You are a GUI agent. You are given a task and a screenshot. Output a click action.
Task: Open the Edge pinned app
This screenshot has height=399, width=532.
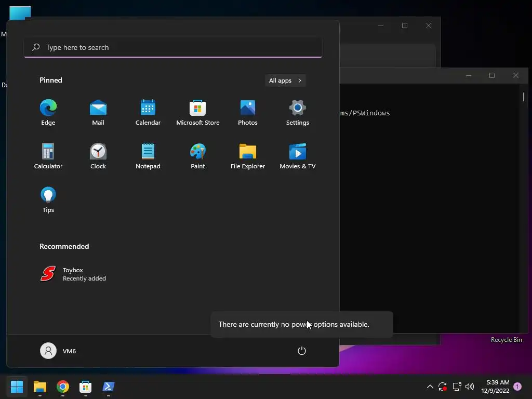coord(48,113)
